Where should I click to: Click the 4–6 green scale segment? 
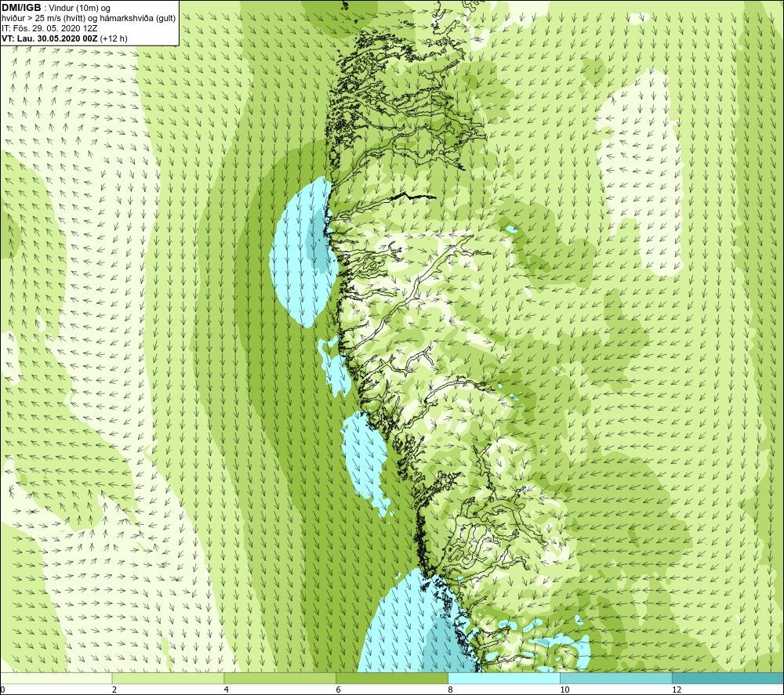(280, 678)
